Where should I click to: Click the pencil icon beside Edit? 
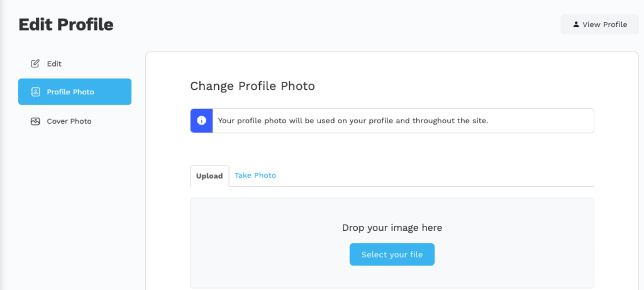coord(35,64)
